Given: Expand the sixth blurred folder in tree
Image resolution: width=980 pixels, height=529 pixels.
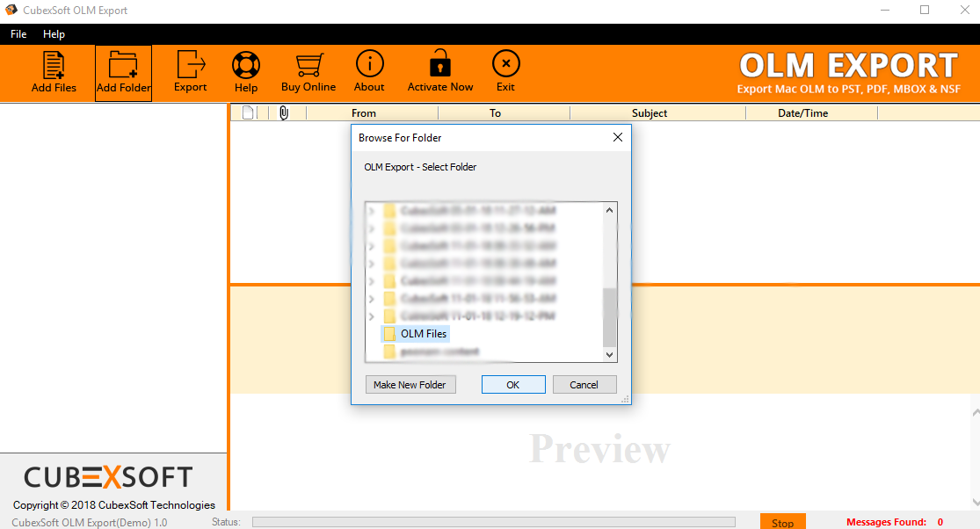Looking at the screenshot, I should click(371, 299).
